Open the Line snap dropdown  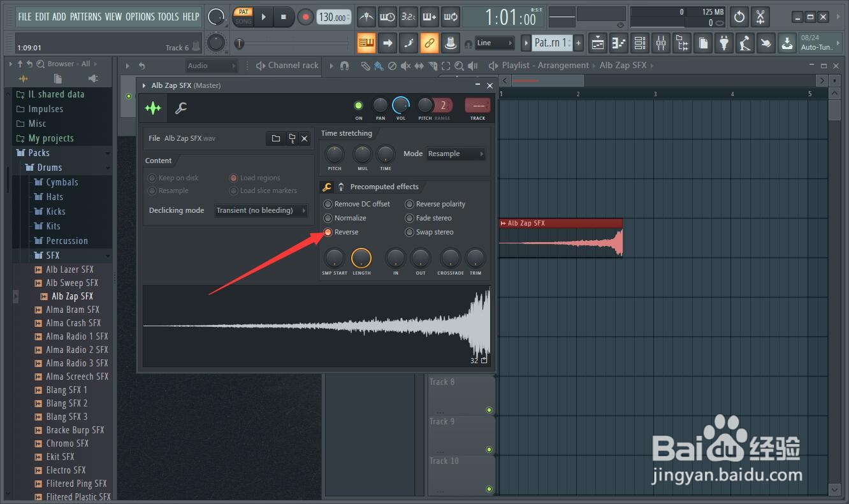(x=495, y=43)
